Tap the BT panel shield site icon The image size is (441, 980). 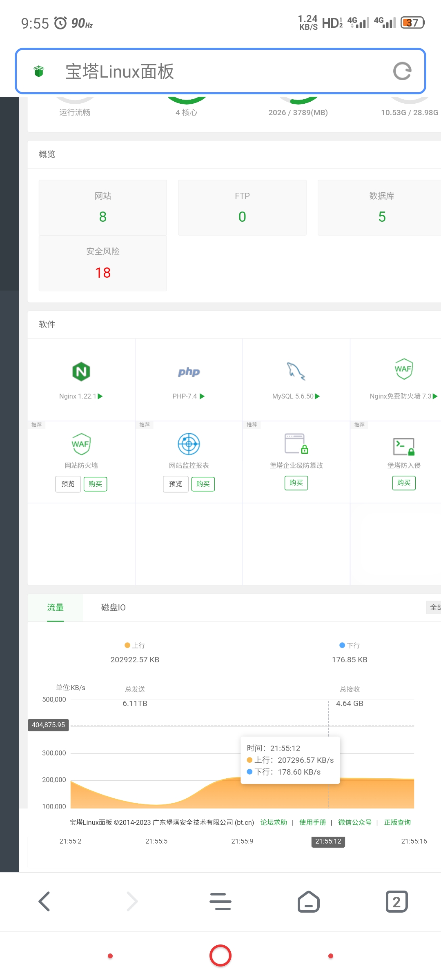39,71
